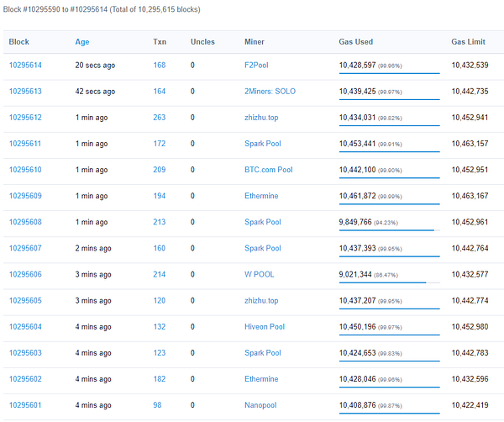
Task: Open the 123 transactions link
Action: click(160, 353)
